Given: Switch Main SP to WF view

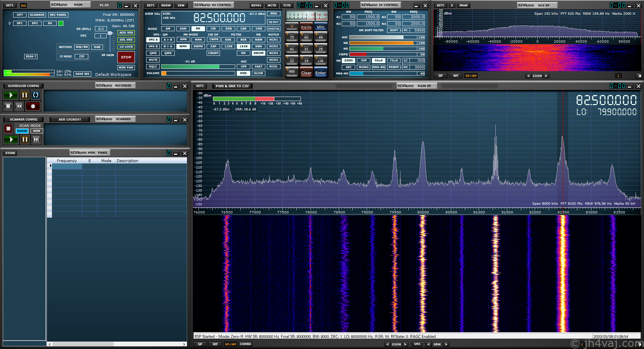Looking at the screenshot, I should tap(215, 344).
